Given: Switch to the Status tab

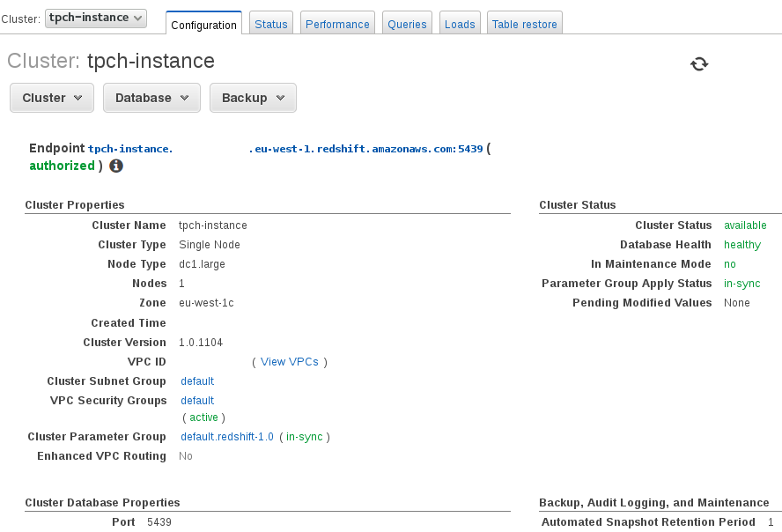Looking at the screenshot, I should [x=271, y=25].
